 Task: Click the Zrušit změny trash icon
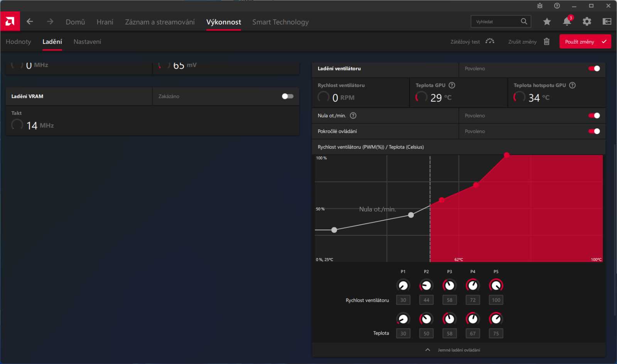click(546, 42)
